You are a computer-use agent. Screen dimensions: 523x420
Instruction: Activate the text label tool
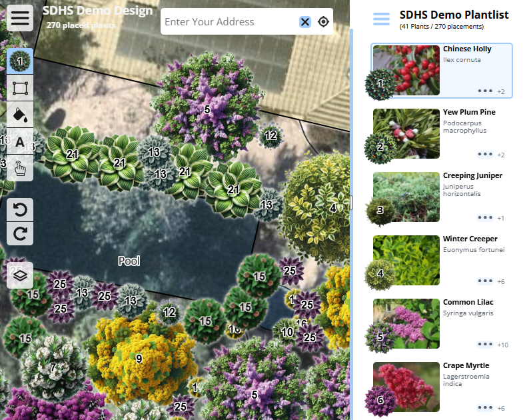tap(20, 141)
